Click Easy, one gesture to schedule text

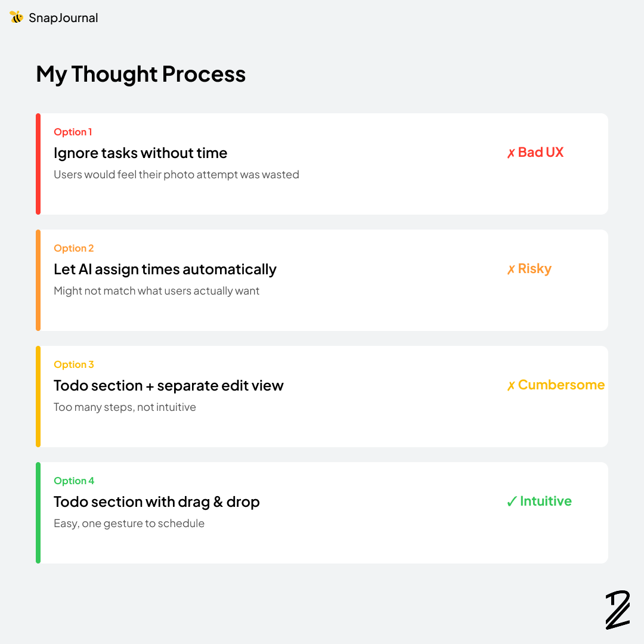point(129,524)
